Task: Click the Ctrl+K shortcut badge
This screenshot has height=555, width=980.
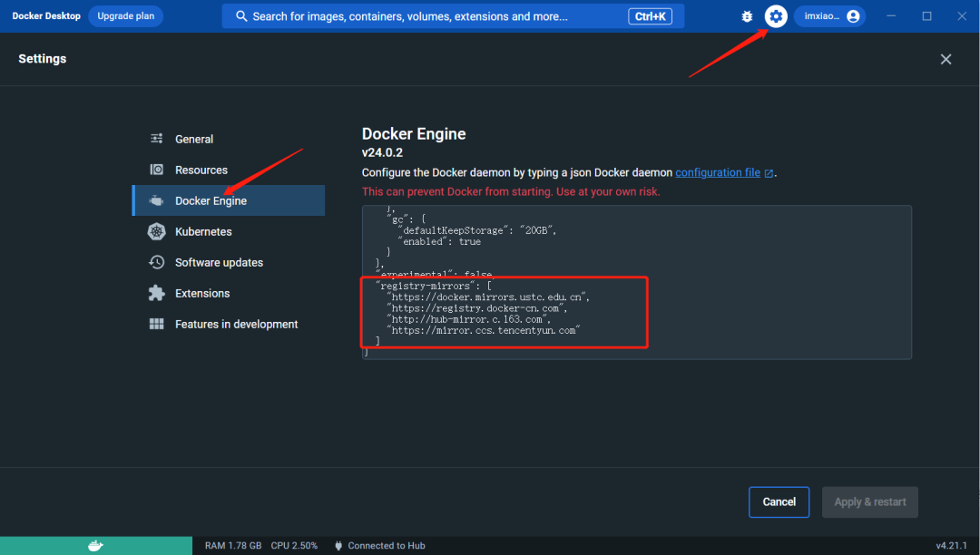Action: (650, 16)
